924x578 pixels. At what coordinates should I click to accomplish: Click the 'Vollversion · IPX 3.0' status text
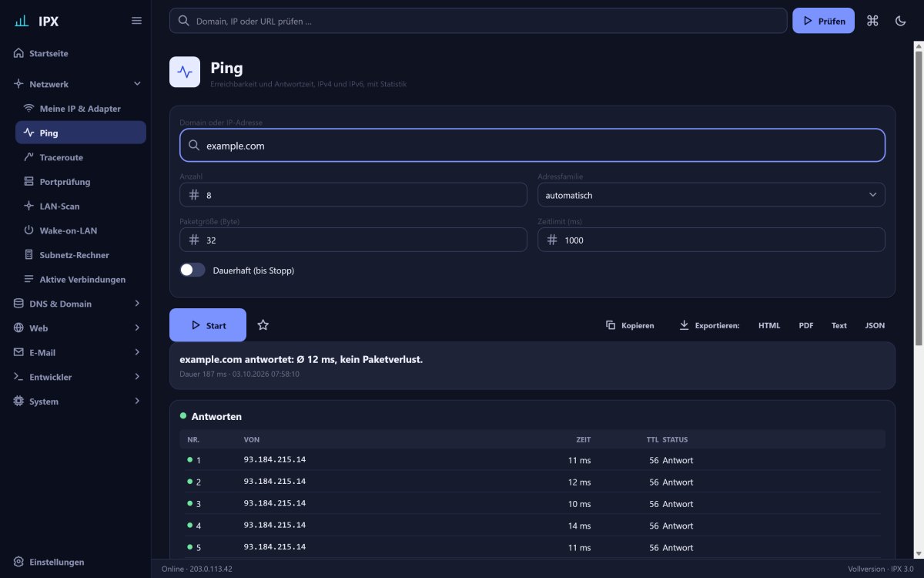882,569
